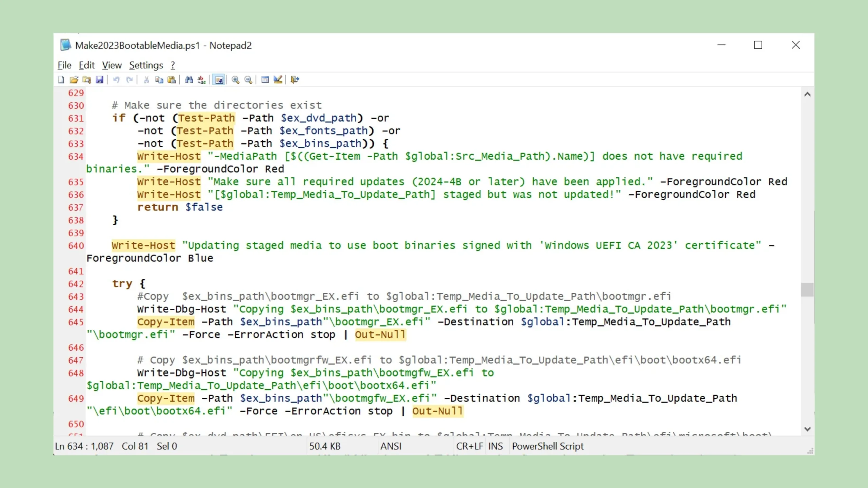Click the Exit door icon in toolbar

(295, 80)
